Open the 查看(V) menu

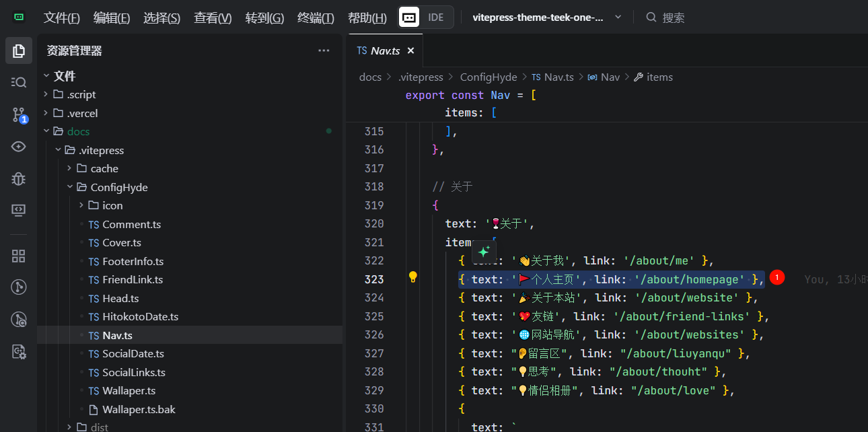pos(213,17)
